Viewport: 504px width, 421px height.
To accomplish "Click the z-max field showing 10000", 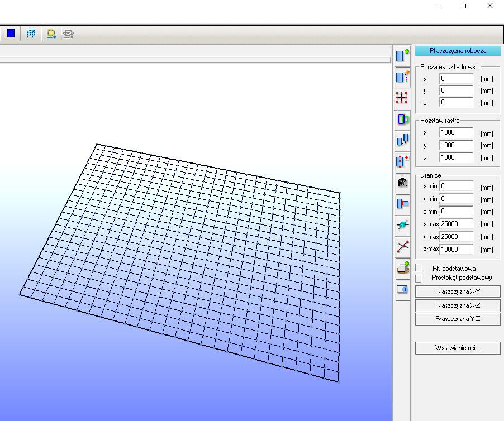I will tap(456, 249).
